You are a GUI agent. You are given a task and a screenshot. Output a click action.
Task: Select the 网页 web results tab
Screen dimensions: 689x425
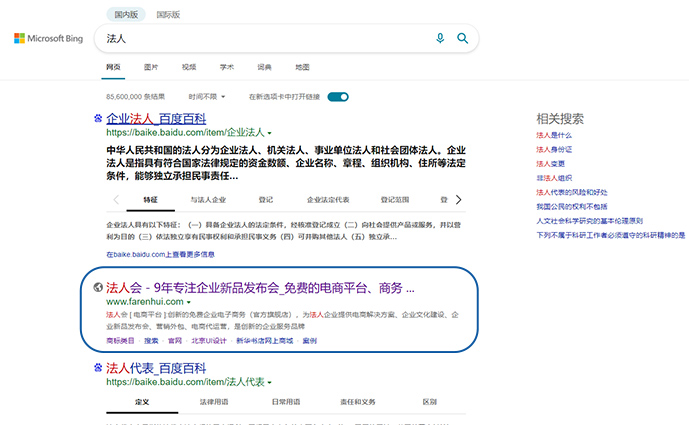click(x=113, y=67)
